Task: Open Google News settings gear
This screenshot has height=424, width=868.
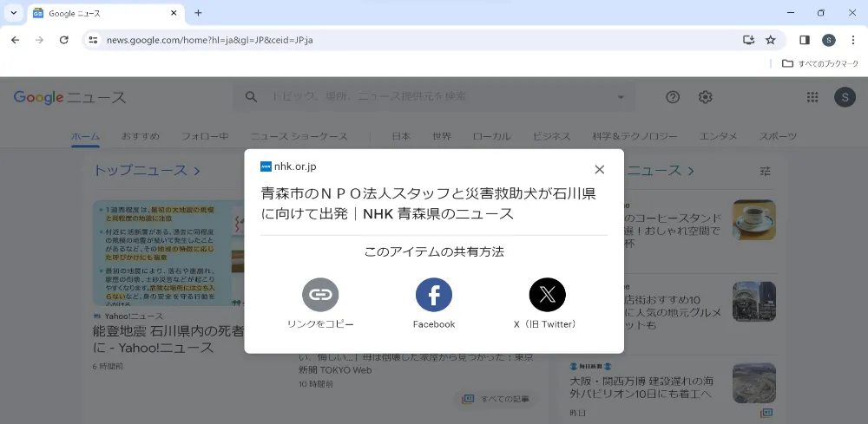Action: point(705,97)
